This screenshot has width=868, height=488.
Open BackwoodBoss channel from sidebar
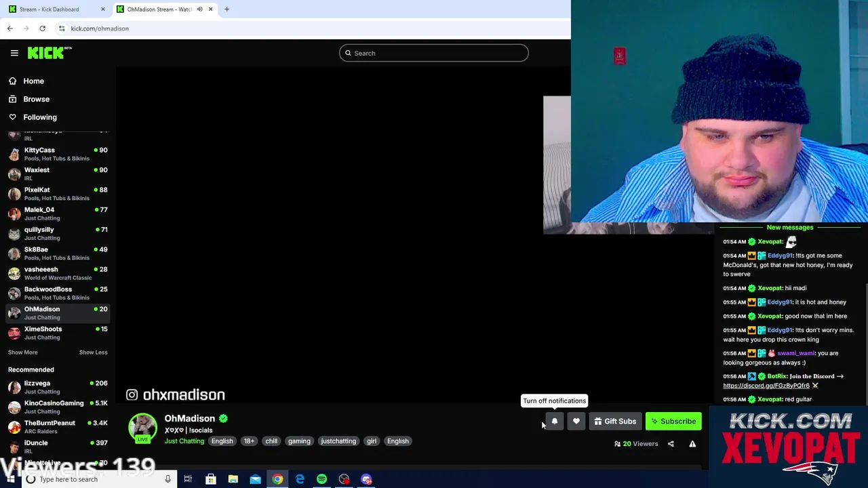(58, 293)
